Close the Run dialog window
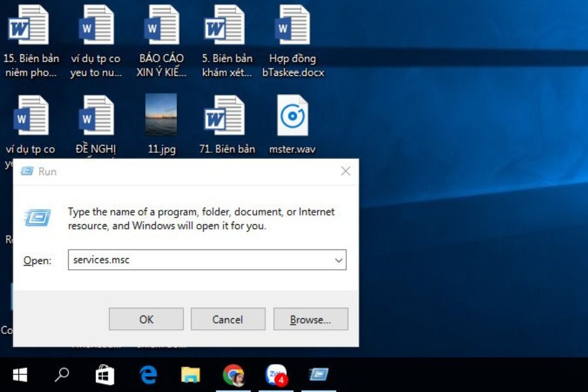588x392 pixels. (x=346, y=171)
